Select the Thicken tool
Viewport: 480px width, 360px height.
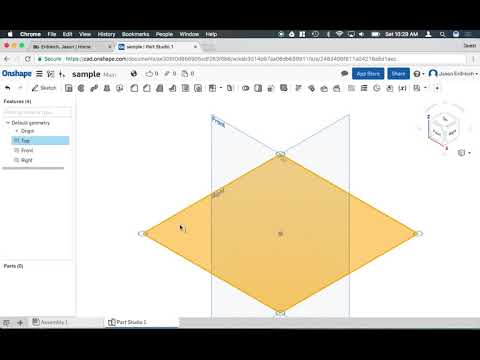click(120, 88)
